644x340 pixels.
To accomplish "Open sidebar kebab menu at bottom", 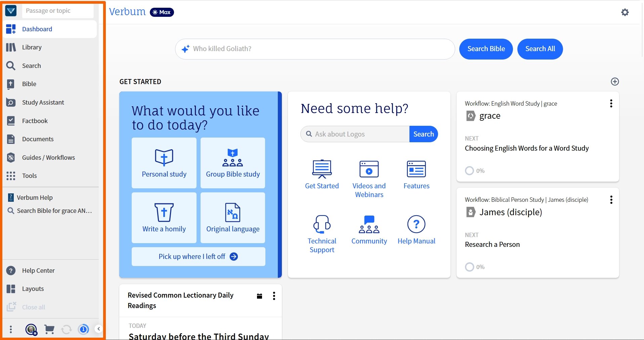I will [11, 329].
